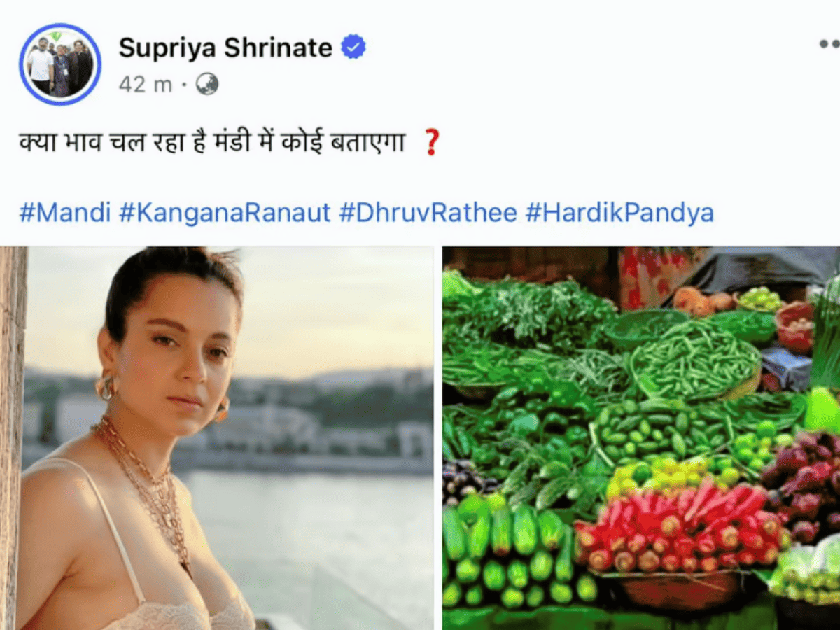Open Supriya Shrinate's profile name link

[225, 48]
